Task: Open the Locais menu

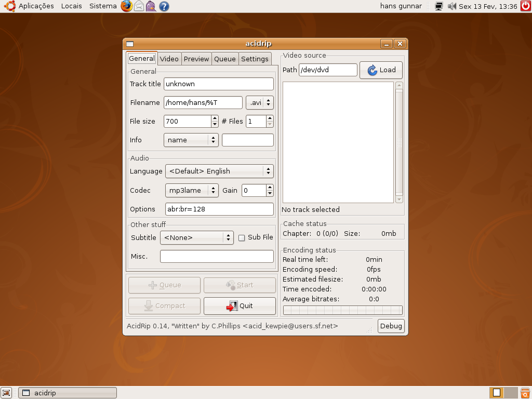Action: (72, 6)
